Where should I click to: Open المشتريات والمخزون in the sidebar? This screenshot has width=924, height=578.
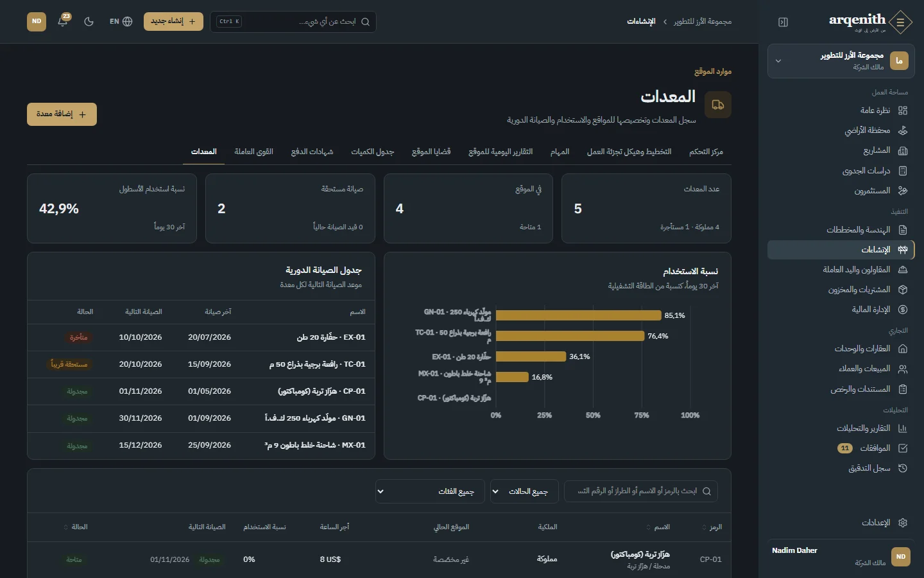pyautogui.click(x=841, y=290)
